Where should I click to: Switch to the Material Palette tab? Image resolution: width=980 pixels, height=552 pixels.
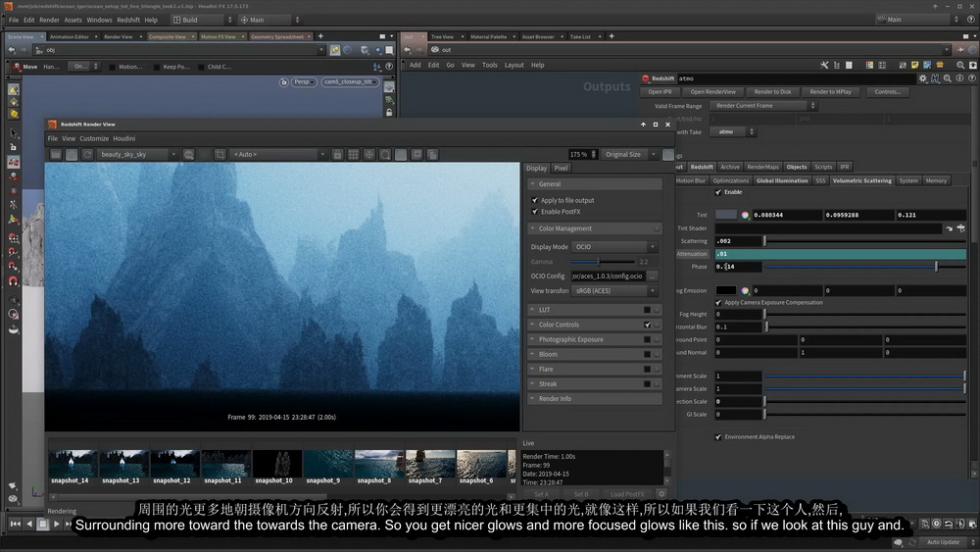point(488,37)
